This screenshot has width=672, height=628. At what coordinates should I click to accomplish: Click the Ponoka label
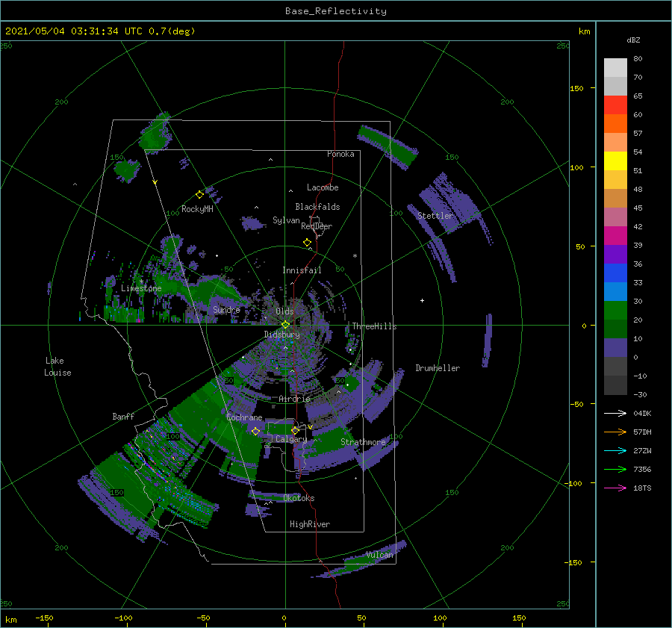point(340,154)
